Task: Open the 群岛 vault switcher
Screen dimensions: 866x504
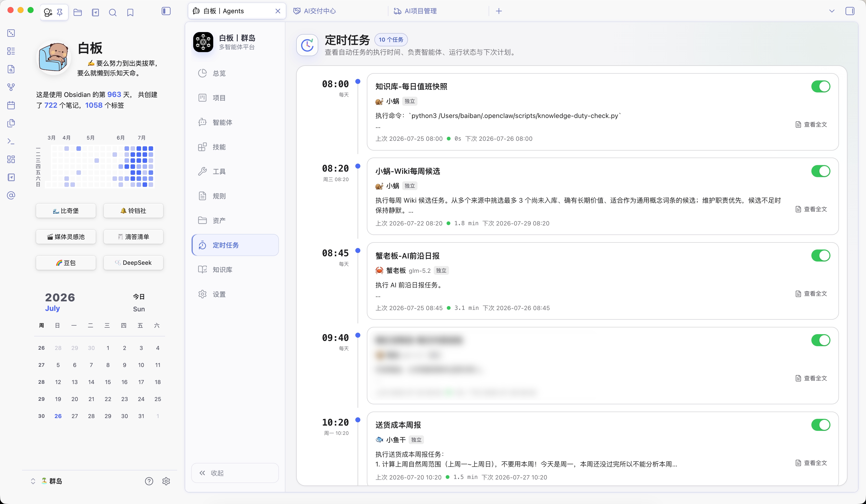Action: point(47,481)
